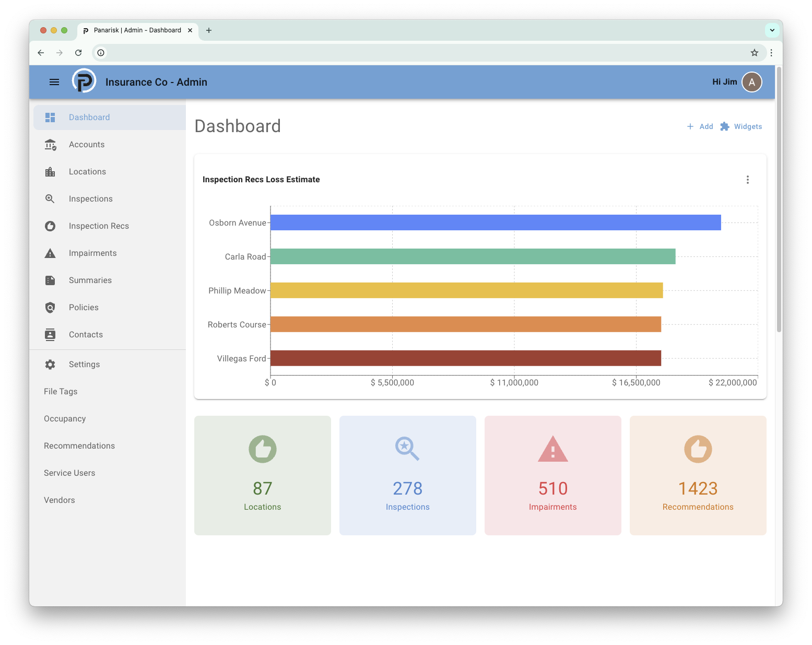
Task: Click the Inspections magnifier icon
Action: click(50, 199)
